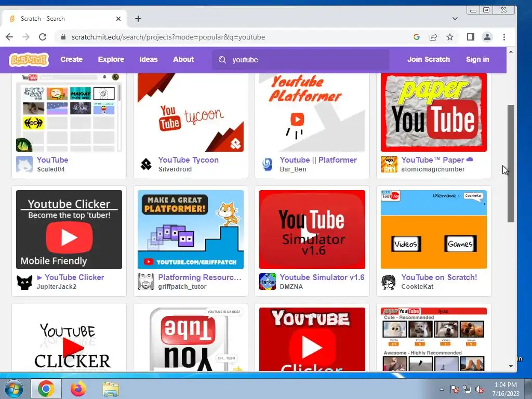Click the Chrome taskbar icon

(46, 389)
